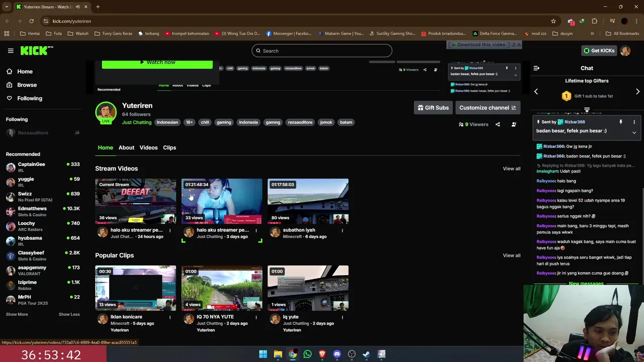The image size is (644, 362).
Task: Open WhatsApp from taskbar
Action: pos(307,354)
